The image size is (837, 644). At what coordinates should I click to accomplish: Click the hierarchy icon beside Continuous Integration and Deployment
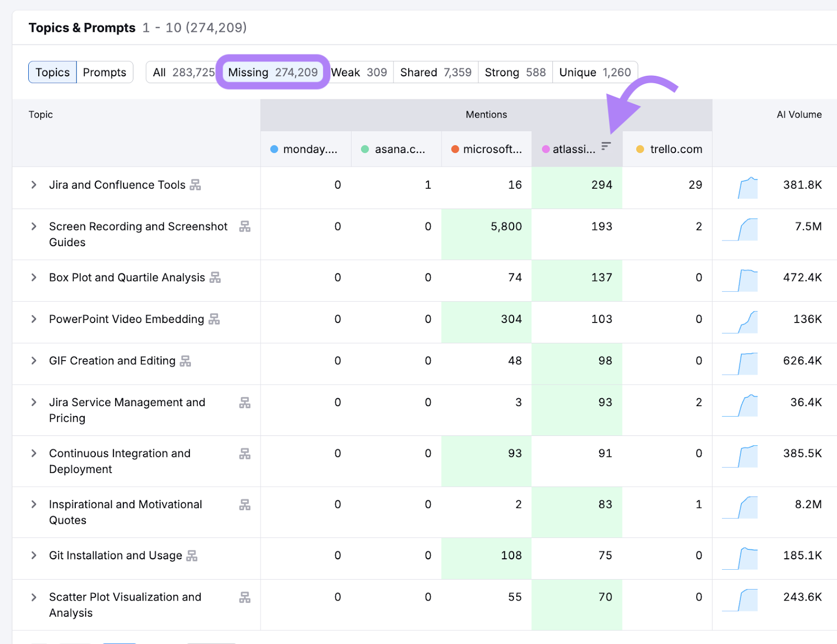tap(245, 453)
